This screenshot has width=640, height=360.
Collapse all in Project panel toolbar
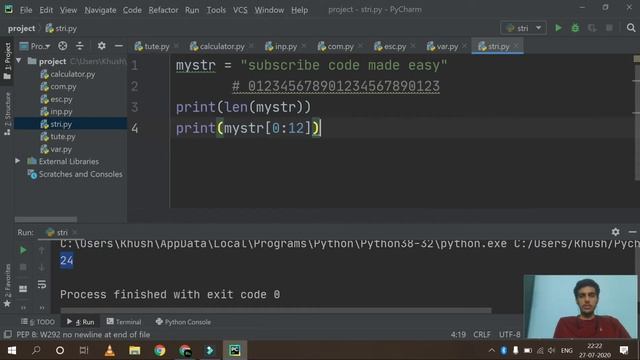point(80,46)
